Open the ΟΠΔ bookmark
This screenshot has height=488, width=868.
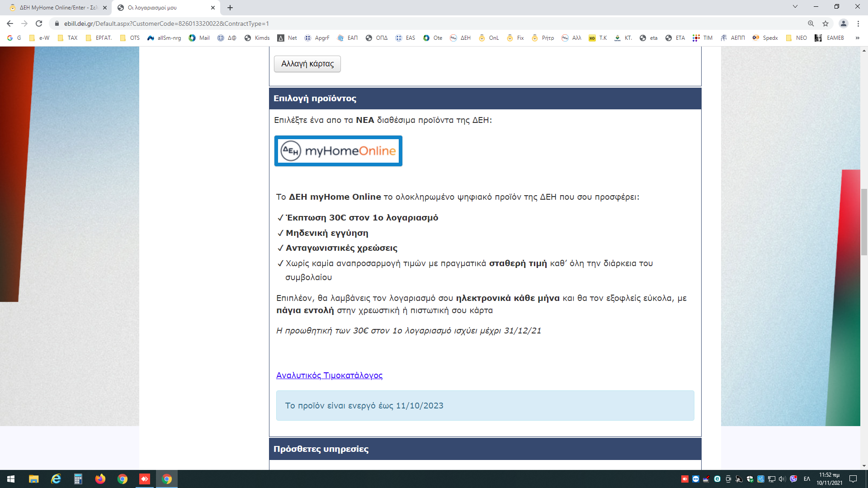(x=377, y=38)
